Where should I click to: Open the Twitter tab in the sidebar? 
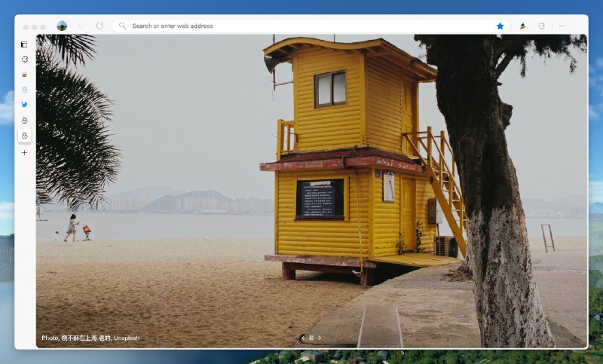tap(24, 105)
